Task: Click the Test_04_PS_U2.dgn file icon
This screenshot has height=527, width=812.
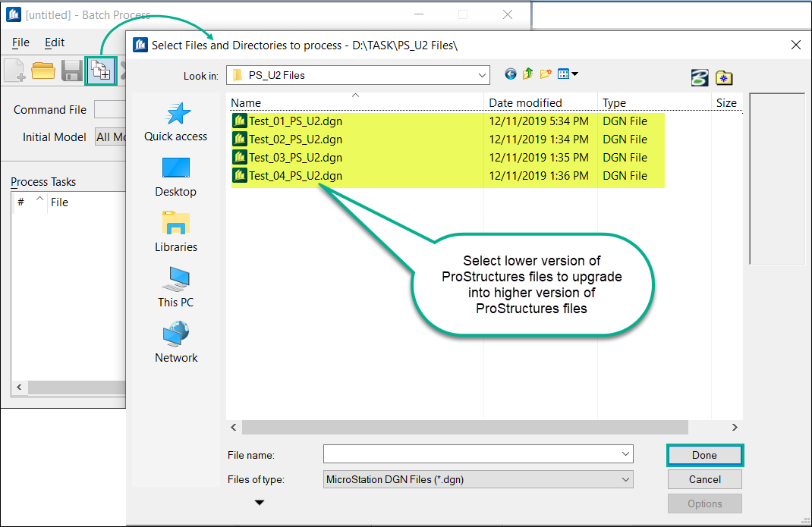Action: point(239,175)
